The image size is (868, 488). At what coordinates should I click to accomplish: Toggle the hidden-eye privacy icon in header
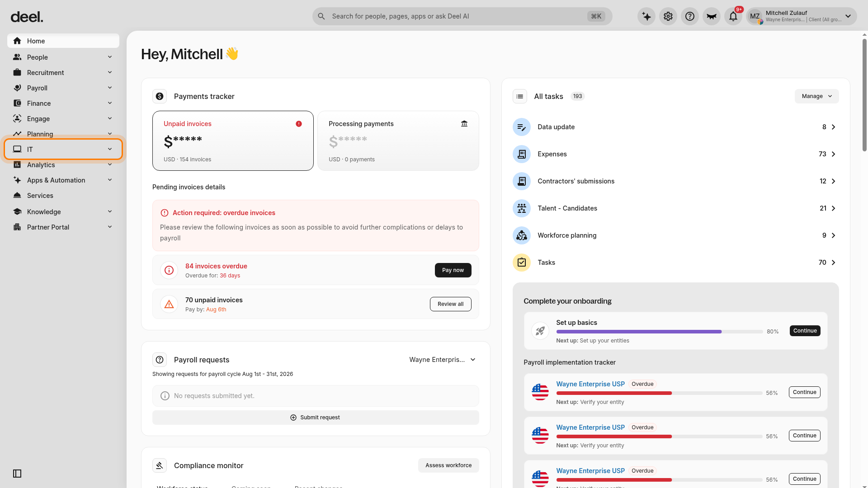pyautogui.click(x=712, y=16)
